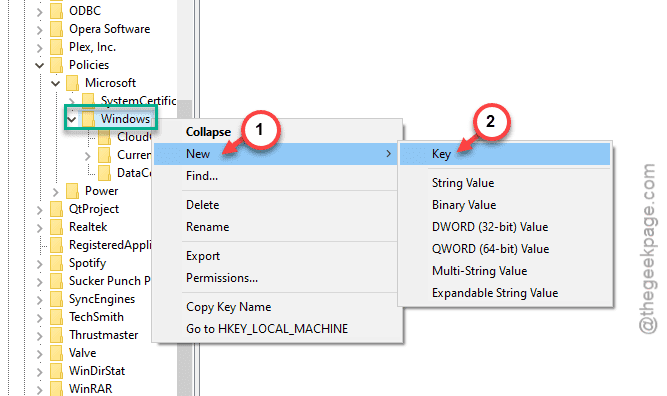Click the Windows key folder icon

pos(88,119)
